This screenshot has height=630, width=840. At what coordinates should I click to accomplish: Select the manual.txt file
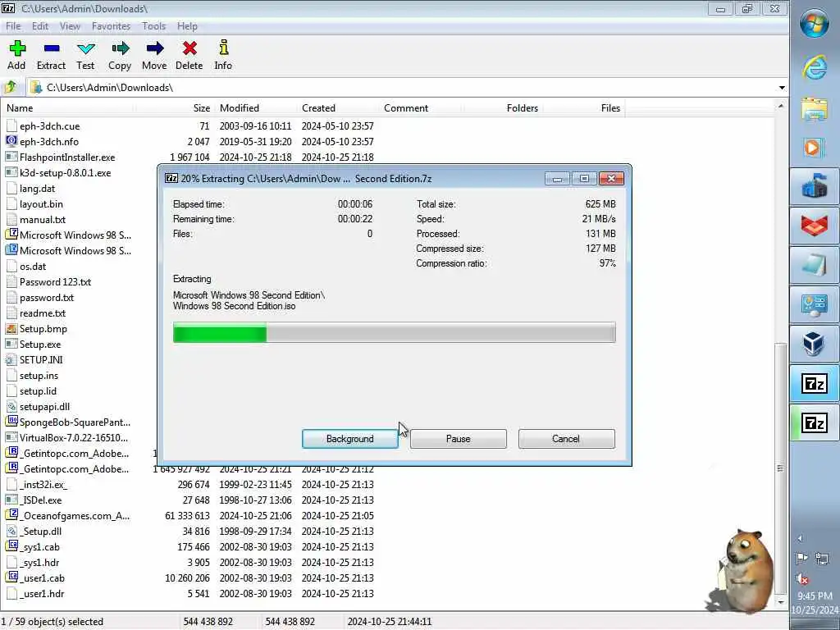click(43, 219)
